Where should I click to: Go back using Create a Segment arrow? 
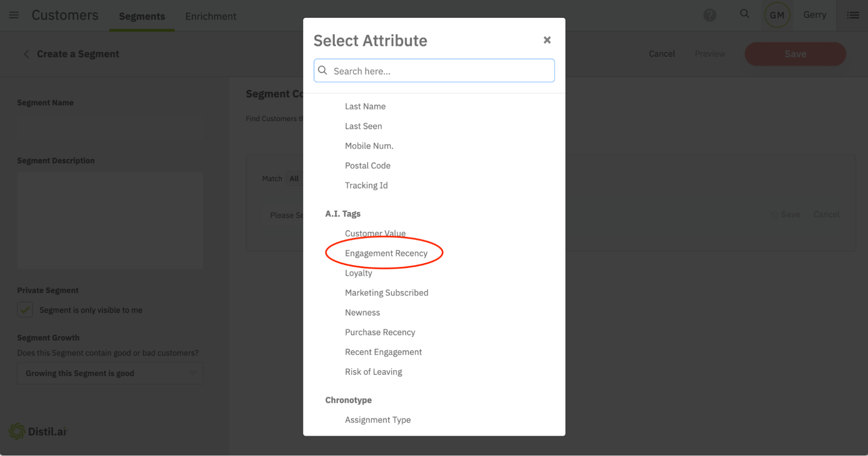pos(26,54)
